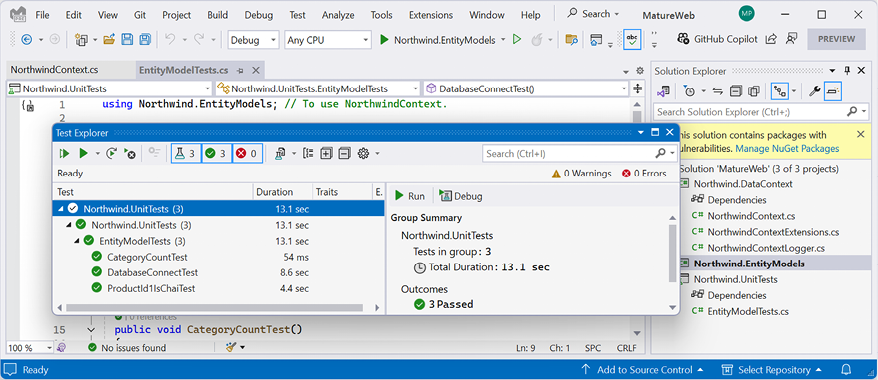The width and height of the screenshot is (878, 380).
Task: Run all tests in Test Explorer
Action: 64,153
